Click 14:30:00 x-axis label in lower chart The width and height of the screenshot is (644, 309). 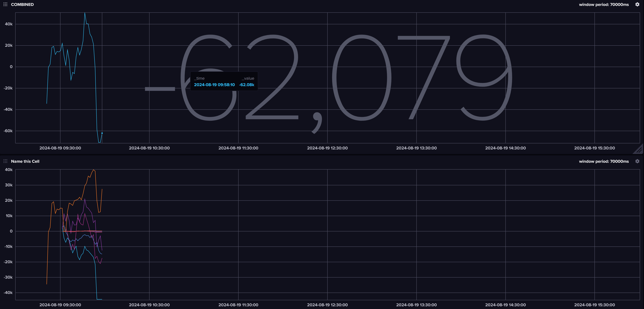(x=505, y=305)
